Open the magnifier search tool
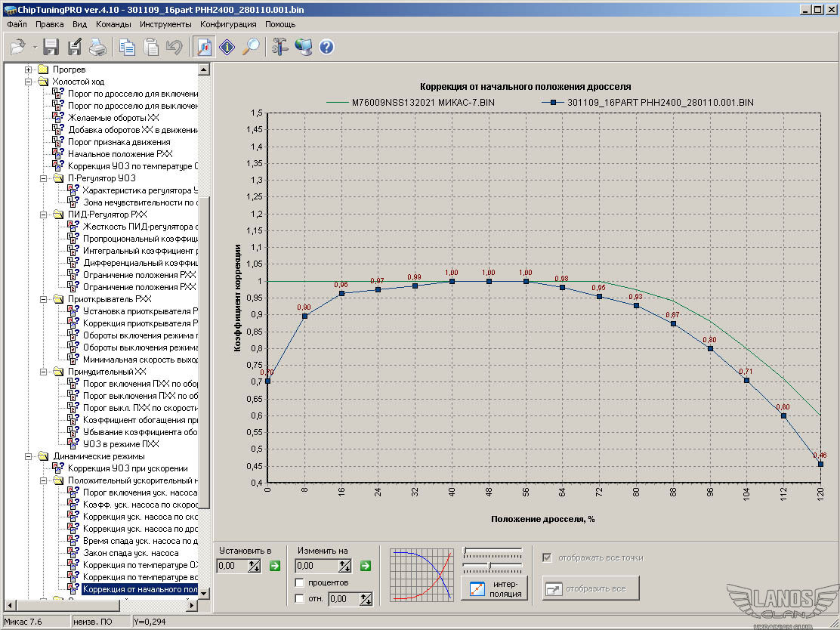 tap(250, 48)
